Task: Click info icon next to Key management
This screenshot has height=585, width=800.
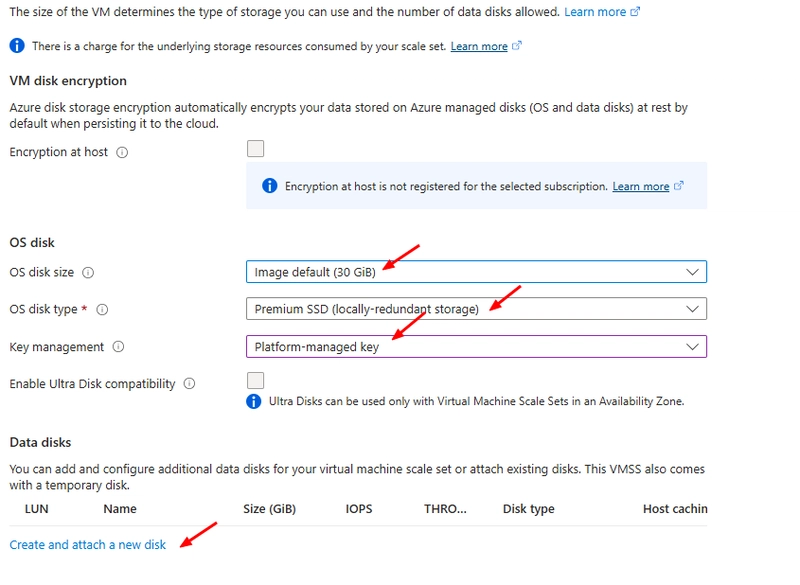Action: [118, 347]
